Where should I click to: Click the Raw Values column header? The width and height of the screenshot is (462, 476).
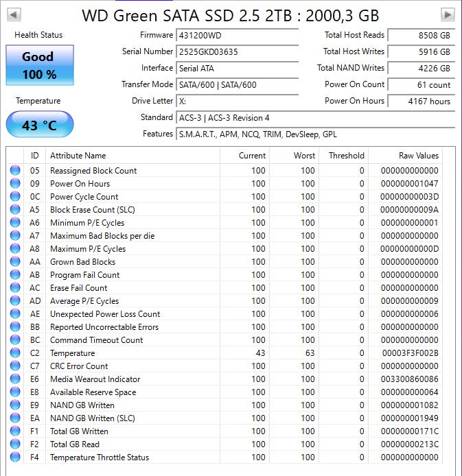[418, 156]
